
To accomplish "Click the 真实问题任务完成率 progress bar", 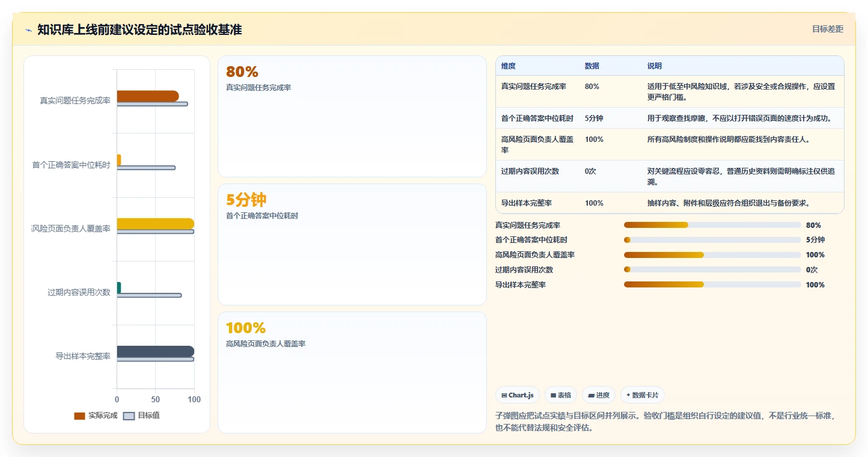I will coord(712,225).
